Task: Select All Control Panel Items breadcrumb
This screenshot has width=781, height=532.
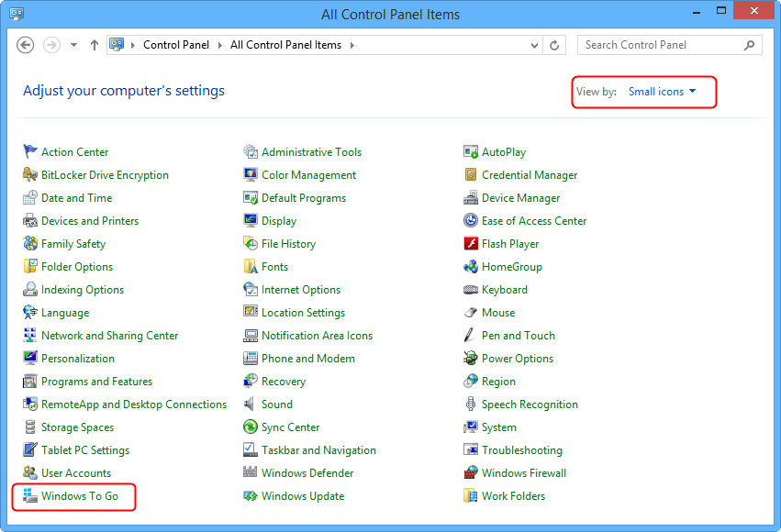Action: point(285,45)
